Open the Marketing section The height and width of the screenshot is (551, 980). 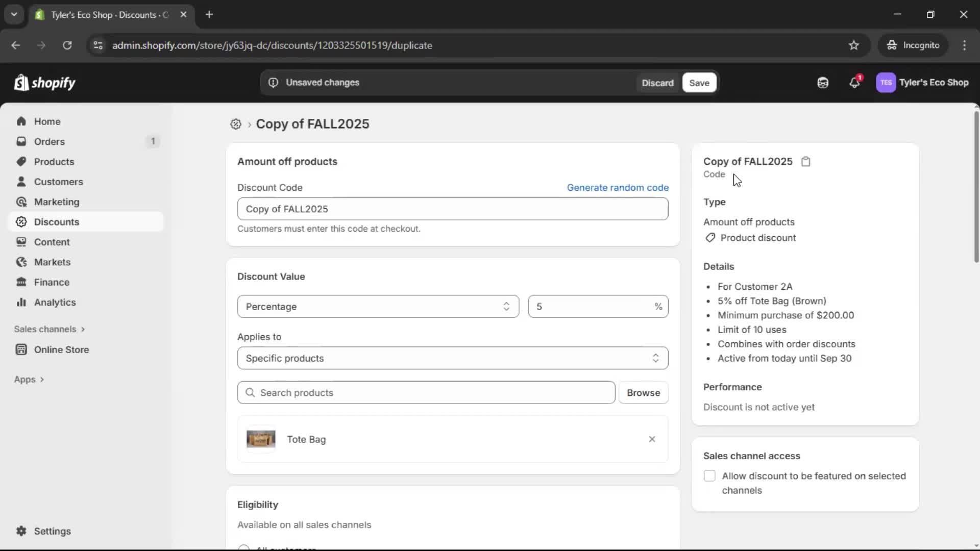[x=56, y=202]
